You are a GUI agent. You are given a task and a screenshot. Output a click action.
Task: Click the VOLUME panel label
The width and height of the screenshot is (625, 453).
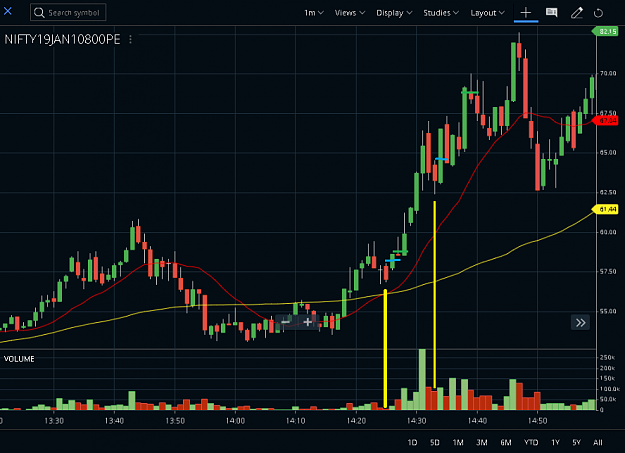pos(19,359)
